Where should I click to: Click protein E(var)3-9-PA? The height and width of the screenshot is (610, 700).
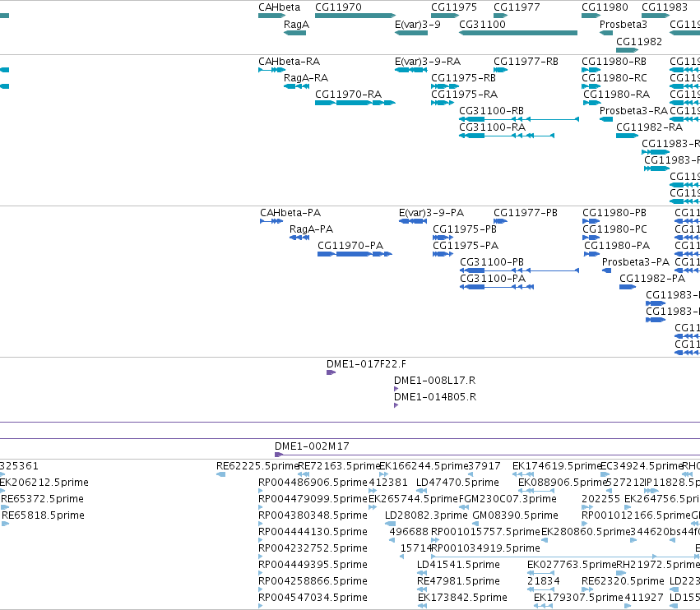tap(413, 221)
